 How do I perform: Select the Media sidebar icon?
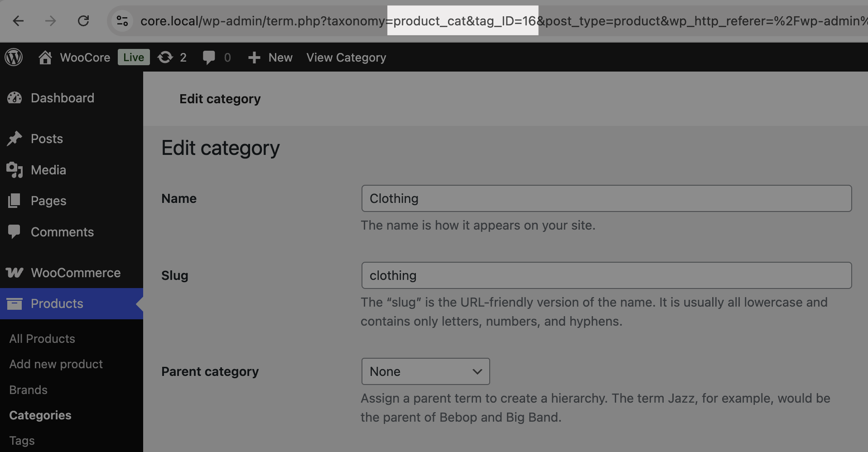click(x=15, y=170)
